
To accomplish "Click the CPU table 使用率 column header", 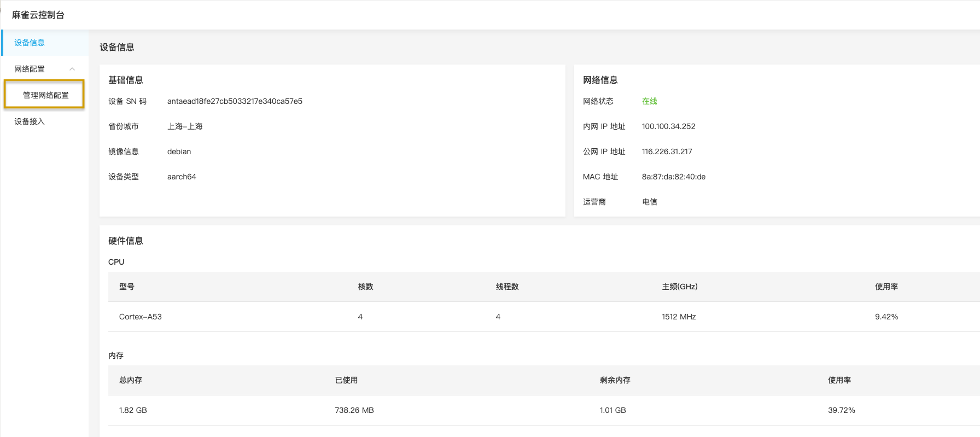I will 886,287.
